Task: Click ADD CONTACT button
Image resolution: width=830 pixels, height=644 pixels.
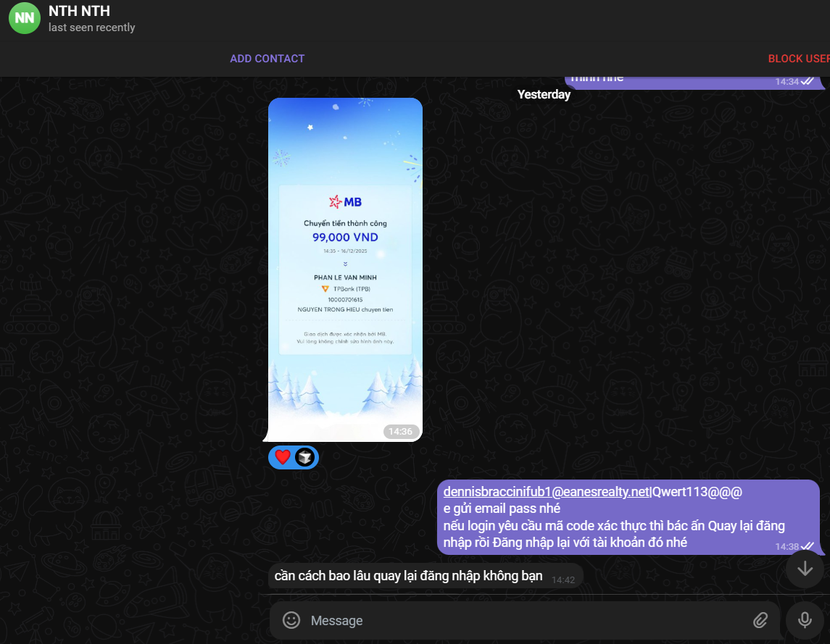Action: pos(267,59)
